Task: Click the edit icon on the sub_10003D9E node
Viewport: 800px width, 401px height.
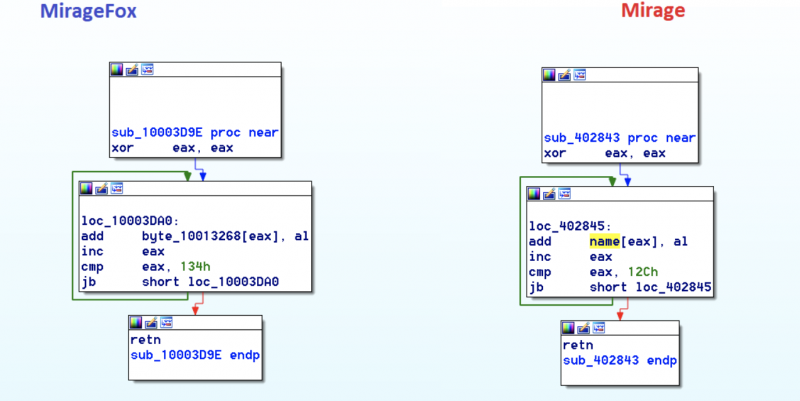Action: click(x=131, y=70)
